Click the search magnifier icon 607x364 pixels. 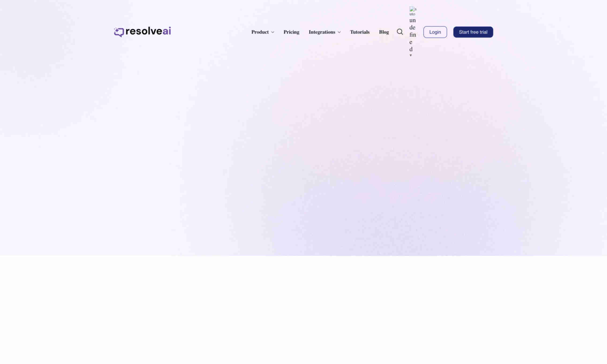[x=400, y=32]
